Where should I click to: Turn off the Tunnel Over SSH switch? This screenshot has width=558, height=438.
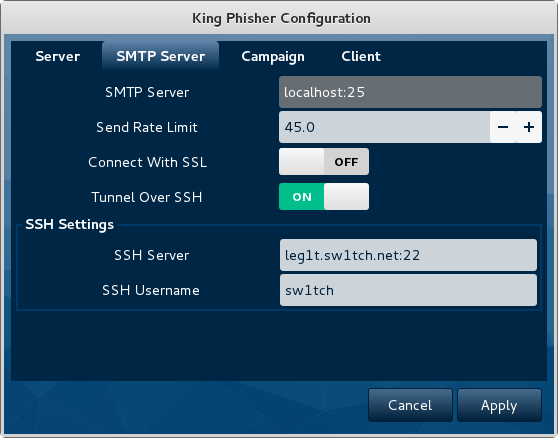point(324,197)
